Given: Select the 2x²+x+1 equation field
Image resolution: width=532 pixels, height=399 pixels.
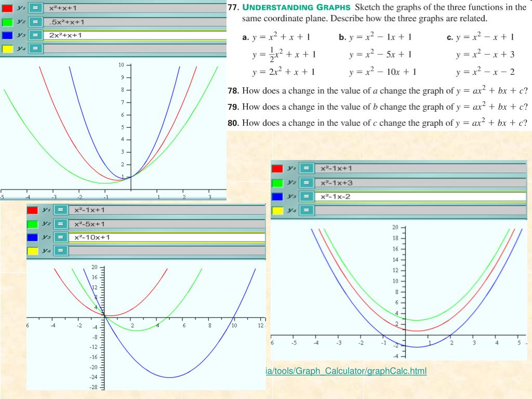Looking at the screenshot, I should (135, 35).
